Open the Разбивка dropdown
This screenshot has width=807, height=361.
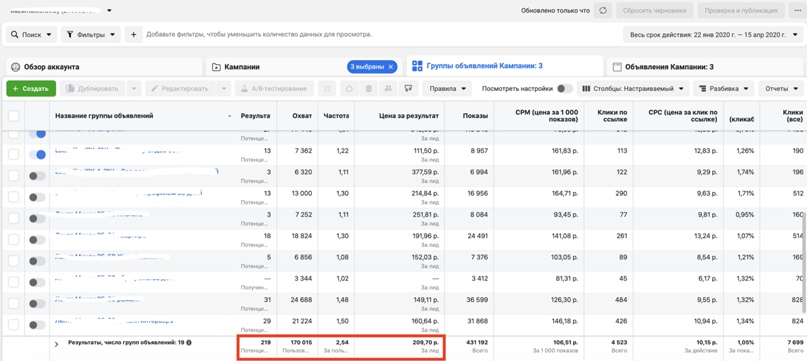[x=724, y=89]
